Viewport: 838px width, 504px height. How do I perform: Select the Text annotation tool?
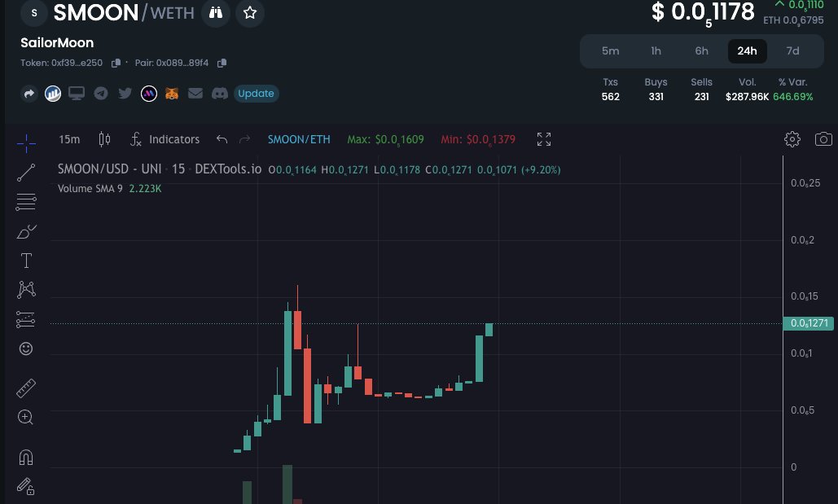tap(26, 261)
